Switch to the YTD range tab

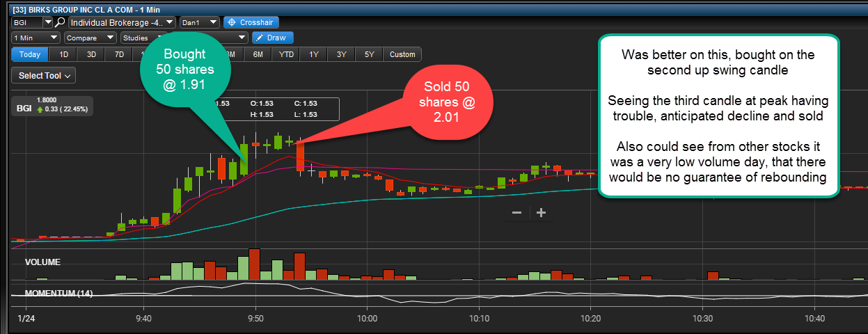pyautogui.click(x=286, y=54)
